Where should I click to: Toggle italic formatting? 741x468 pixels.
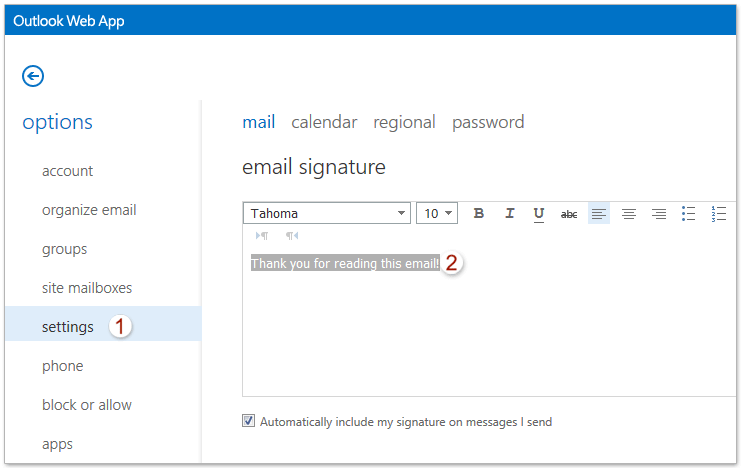[509, 213]
